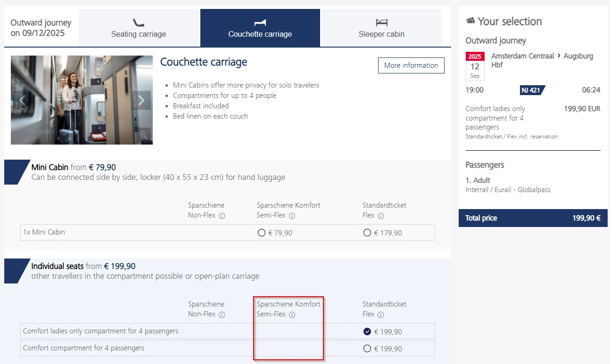
Task: Click info icon next to Mini Cabin Non-Flex
Action: (222, 216)
